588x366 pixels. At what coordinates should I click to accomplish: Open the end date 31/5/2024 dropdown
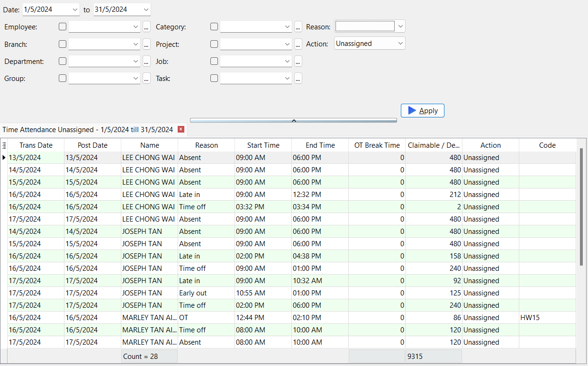(144, 9)
